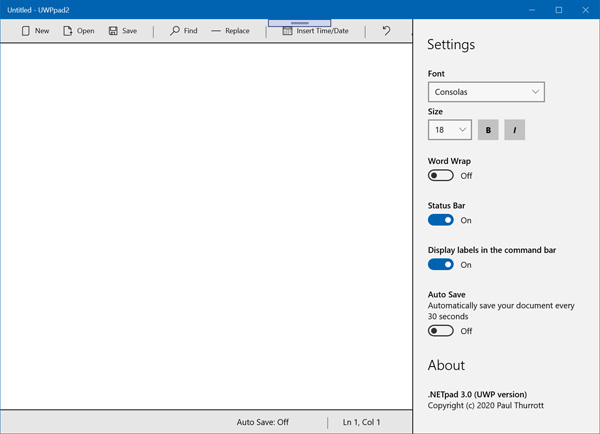600x434 pixels.
Task: Click the Insert Time/Date label
Action: coord(322,31)
